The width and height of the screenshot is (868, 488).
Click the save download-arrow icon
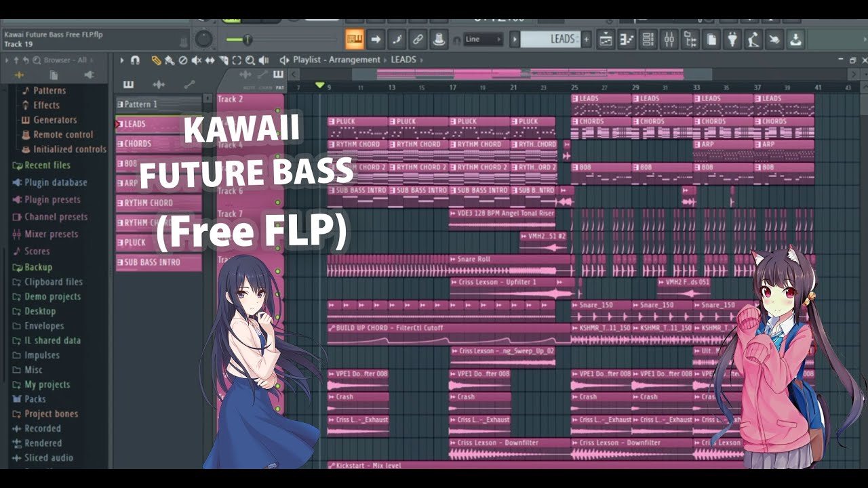click(x=795, y=39)
